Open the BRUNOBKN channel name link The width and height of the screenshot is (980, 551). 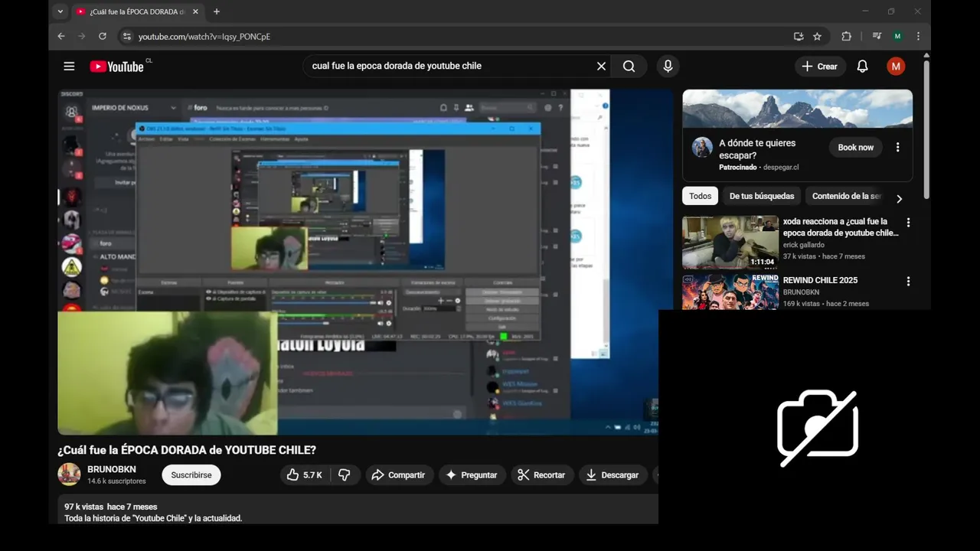point(112,469)
